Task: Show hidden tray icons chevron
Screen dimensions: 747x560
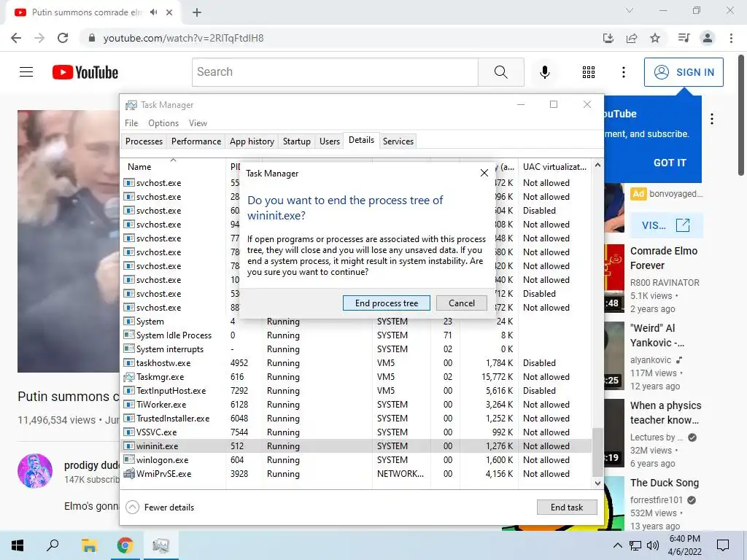Action: (617, 545)
